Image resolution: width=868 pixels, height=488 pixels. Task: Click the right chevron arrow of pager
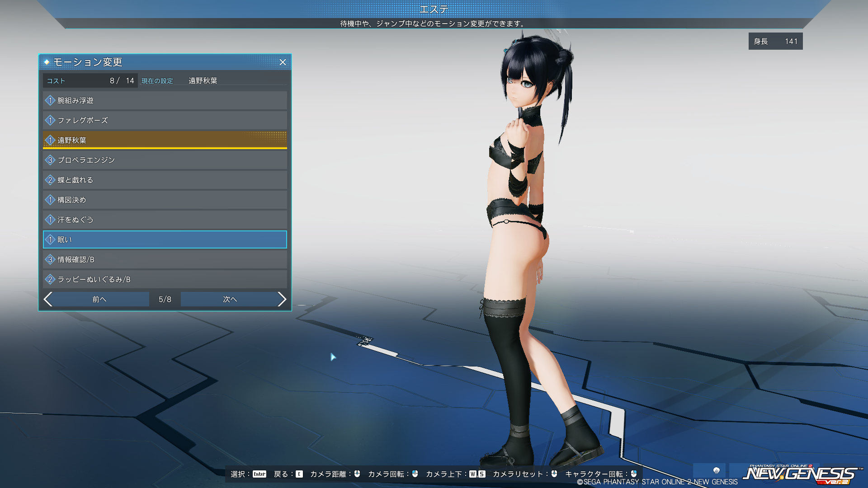(x=282, y=299)
